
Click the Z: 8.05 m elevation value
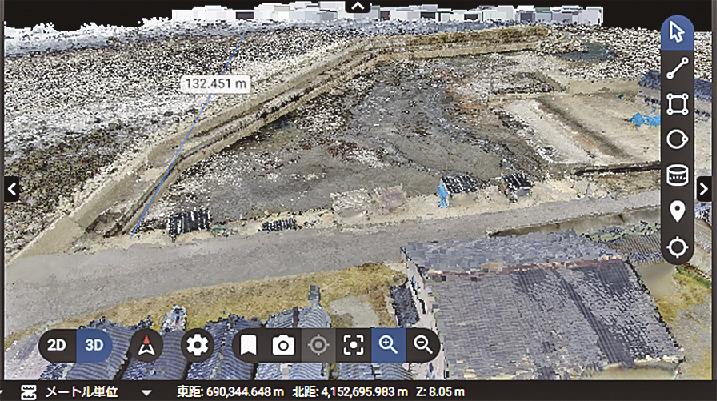440,392
